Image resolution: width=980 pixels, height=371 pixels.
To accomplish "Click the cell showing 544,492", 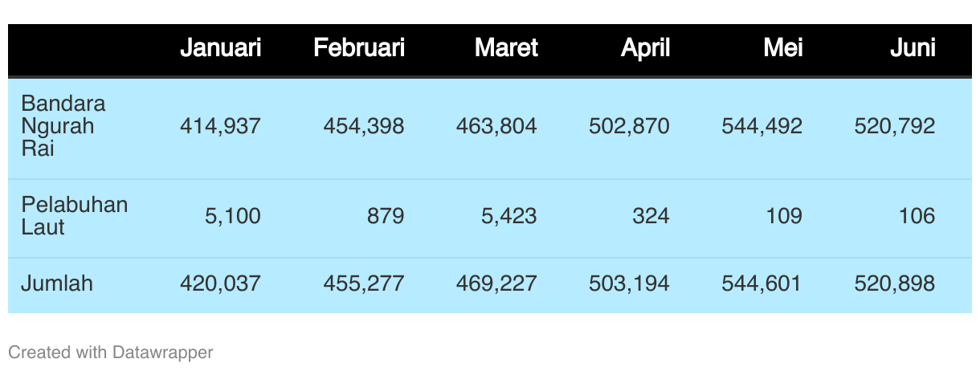I will point(762,126).
